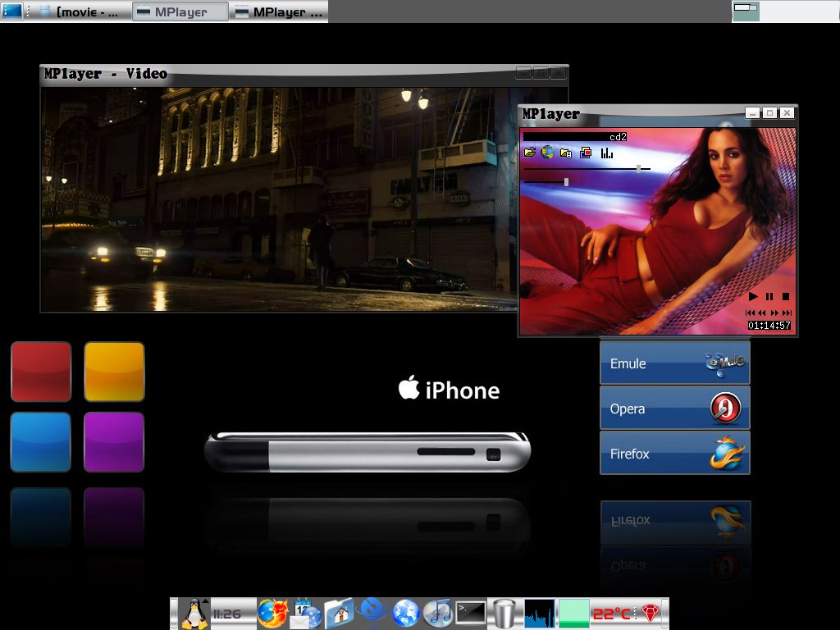Open blue globe browser dock icon

tap(405, 614)
